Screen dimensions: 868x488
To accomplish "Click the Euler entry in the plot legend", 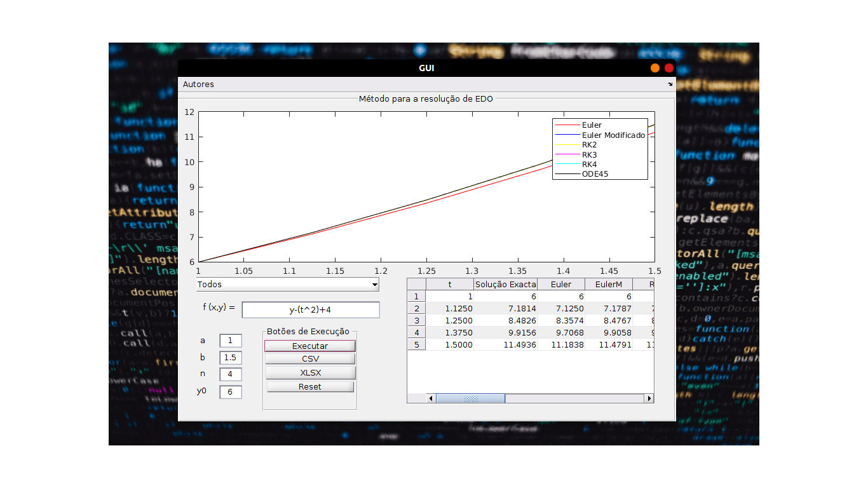I will coord(590,126).
